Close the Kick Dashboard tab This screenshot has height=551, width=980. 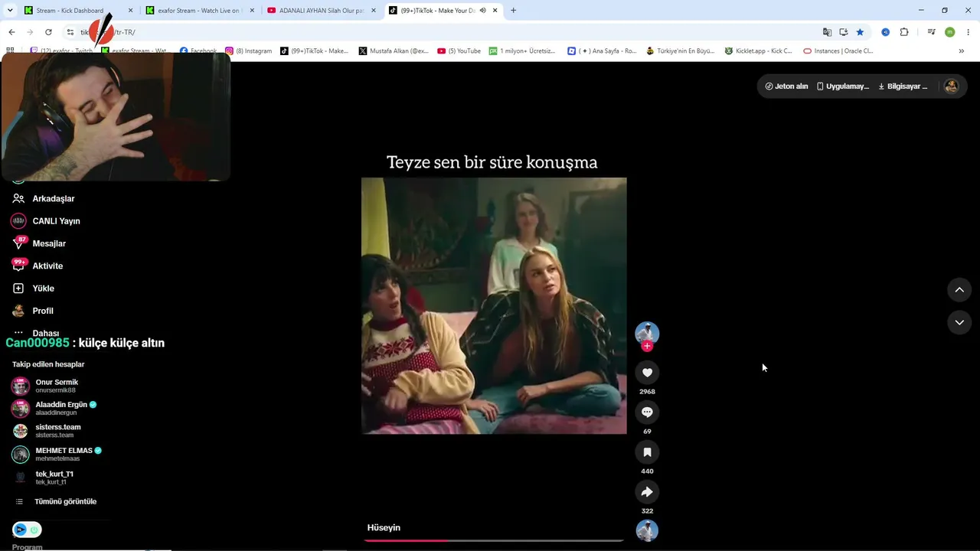[x=130, y=11]
